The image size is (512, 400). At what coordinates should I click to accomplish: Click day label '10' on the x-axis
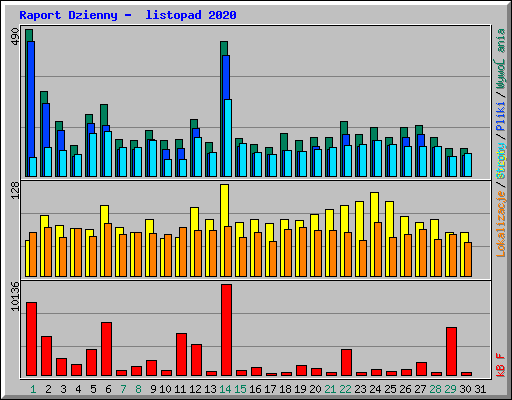click(165, 389)
